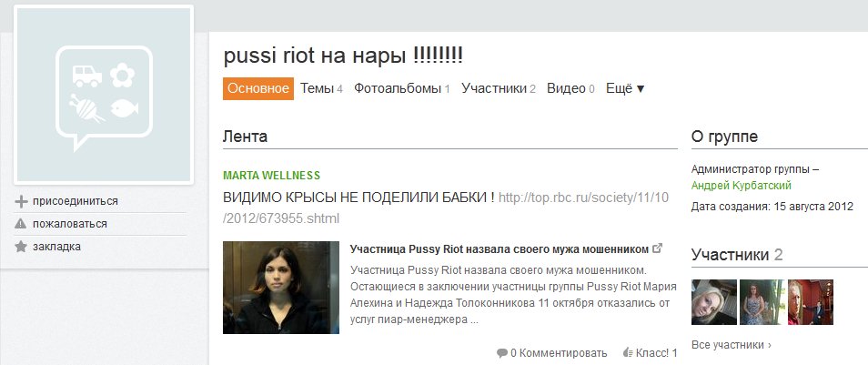Open the Фотоальбомы tab

[402, 88]
